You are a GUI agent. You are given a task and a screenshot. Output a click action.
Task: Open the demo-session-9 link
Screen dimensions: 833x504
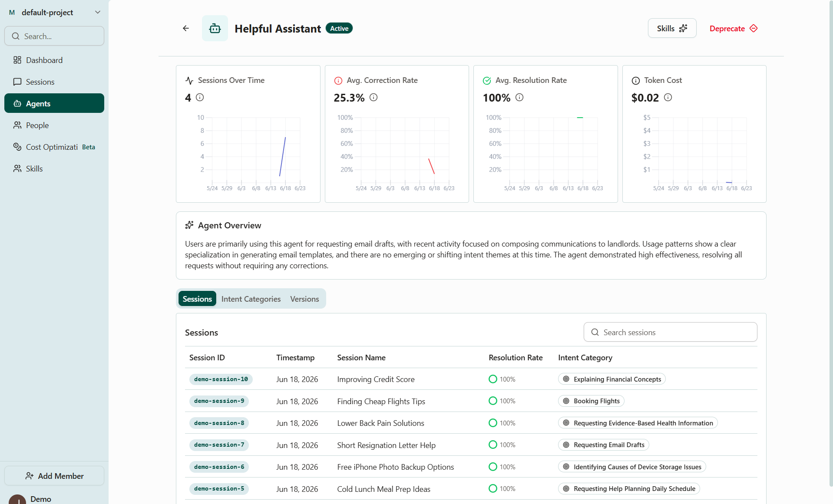coord(219,401)
